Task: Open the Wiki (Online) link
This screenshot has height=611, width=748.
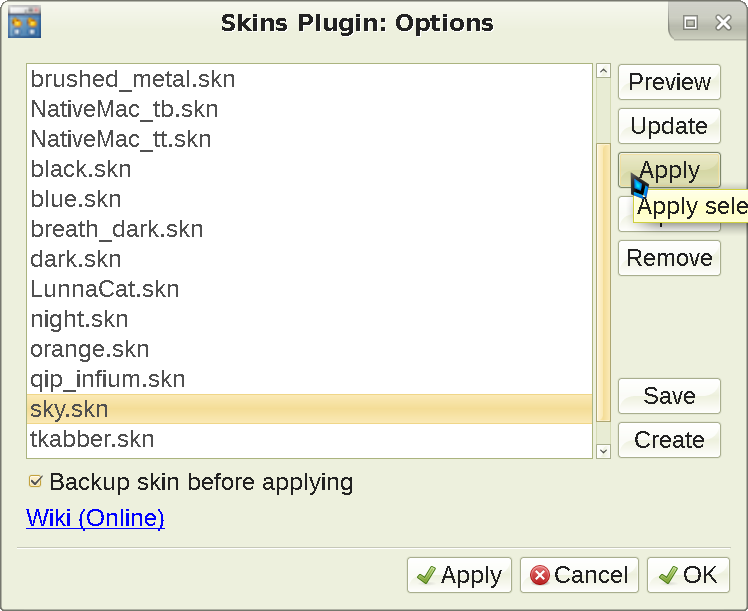Action: [x=95, y=518]
